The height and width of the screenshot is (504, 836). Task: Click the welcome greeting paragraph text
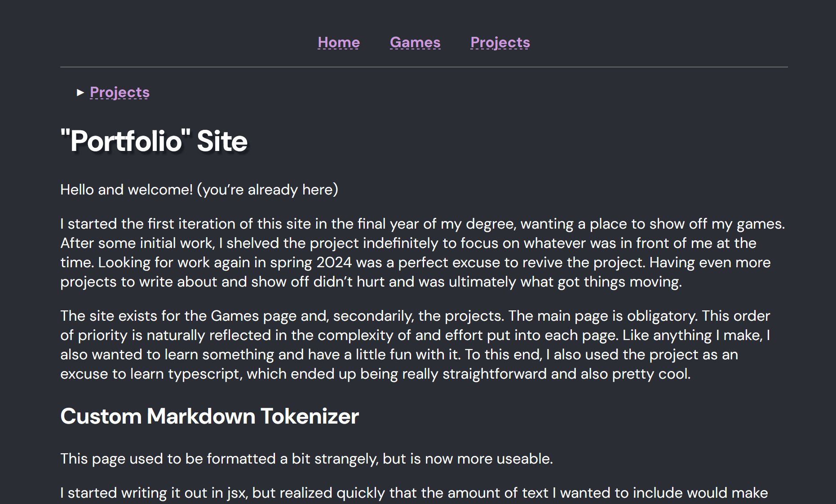tap(199, 190)
